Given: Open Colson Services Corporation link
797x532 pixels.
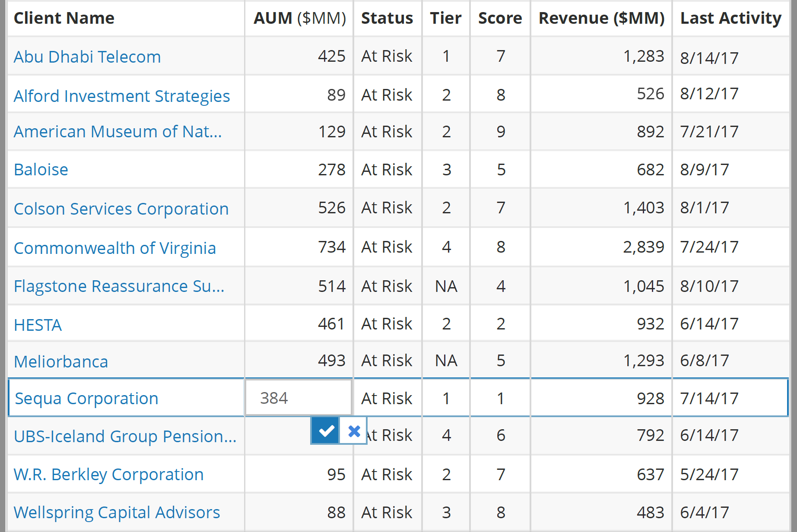Looking at the screenshot, I should (121, 209).
